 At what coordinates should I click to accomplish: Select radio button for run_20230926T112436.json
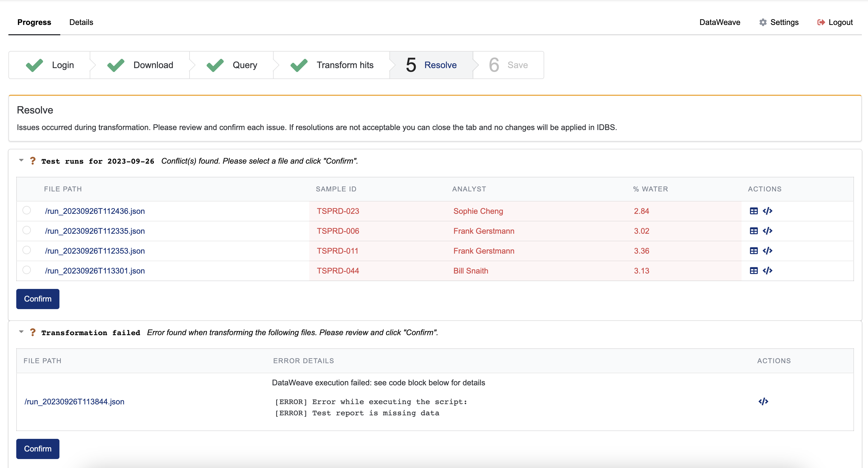(x=27, y=211)
